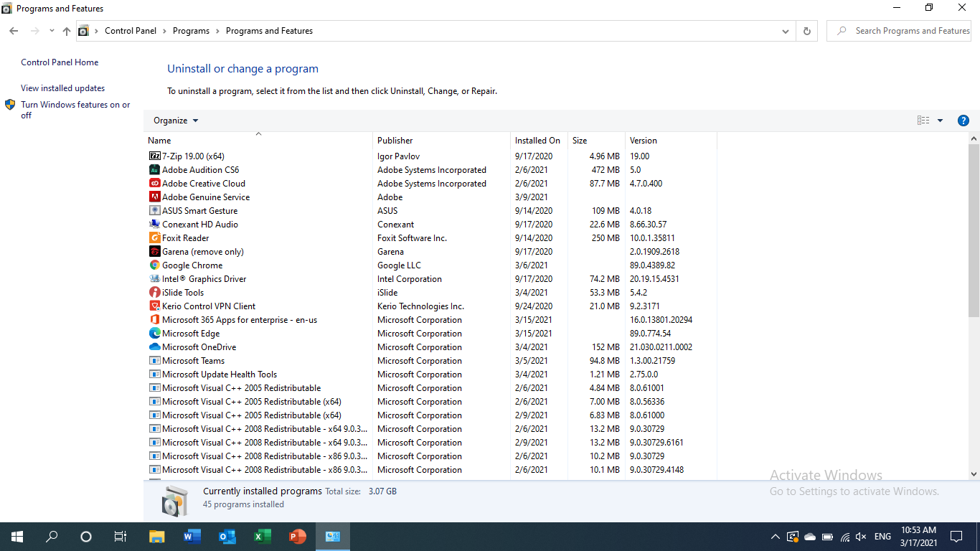This screenshot has height=551, width=980.
Task: Click the Programs breadcrumb
Action: pyautogui.click(x=191, y=31)
